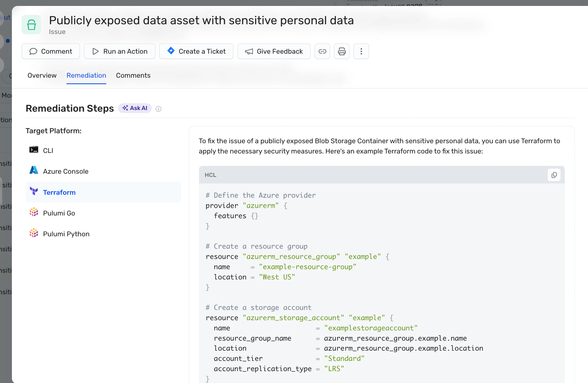Click the "LRS" replication type value
The image size is (588, 383).
[x=334, y=369]
